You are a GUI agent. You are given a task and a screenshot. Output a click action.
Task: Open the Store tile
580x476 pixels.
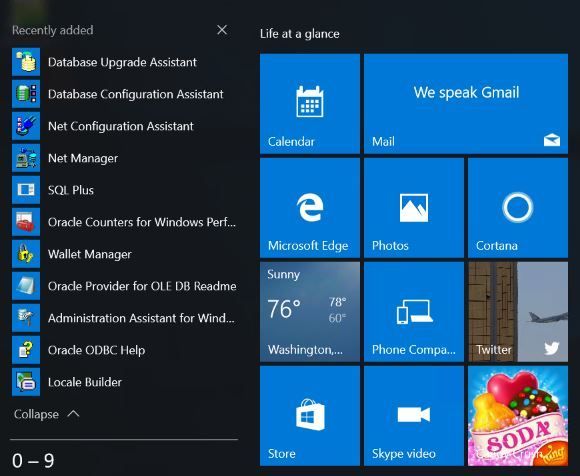pos(310,416)
